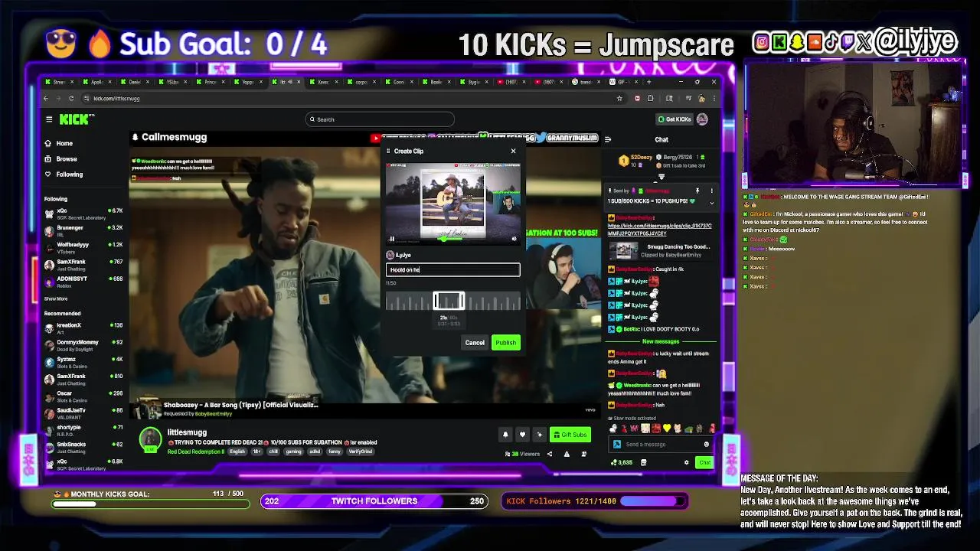This screenshot has height=551, width=980.
Task: Go to Home in sidebar
Action: 59,143
